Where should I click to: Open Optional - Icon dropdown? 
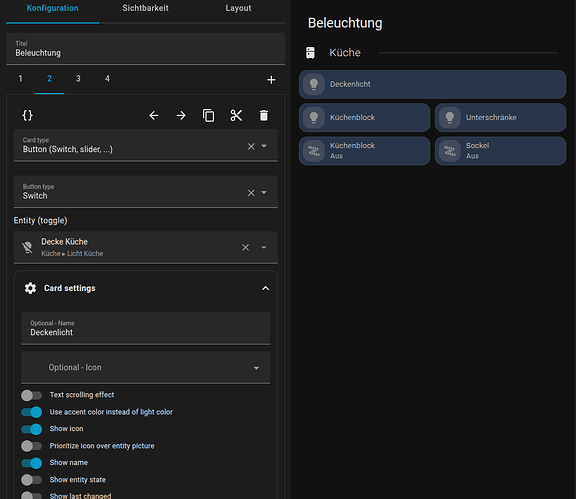click(145, 368)
